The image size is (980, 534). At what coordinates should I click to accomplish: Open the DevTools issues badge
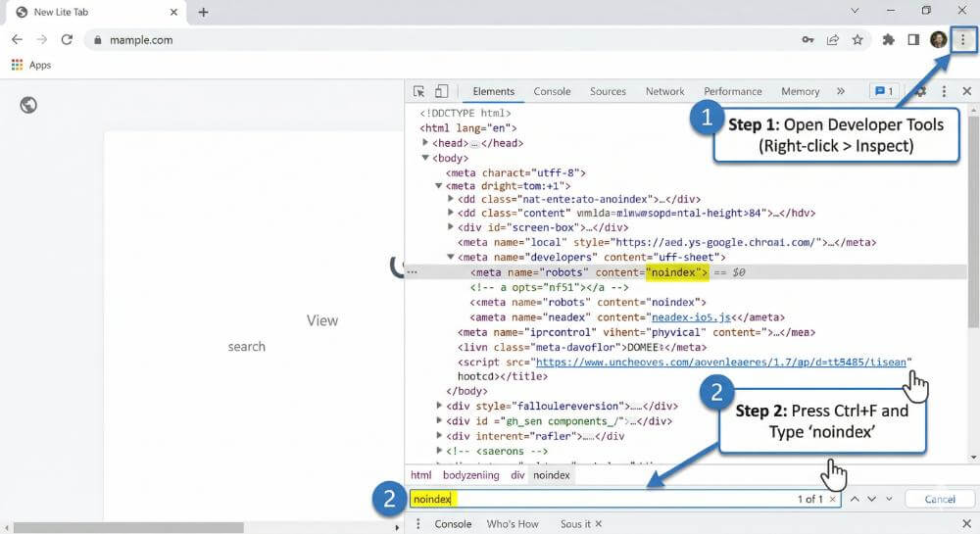[883, 91]
